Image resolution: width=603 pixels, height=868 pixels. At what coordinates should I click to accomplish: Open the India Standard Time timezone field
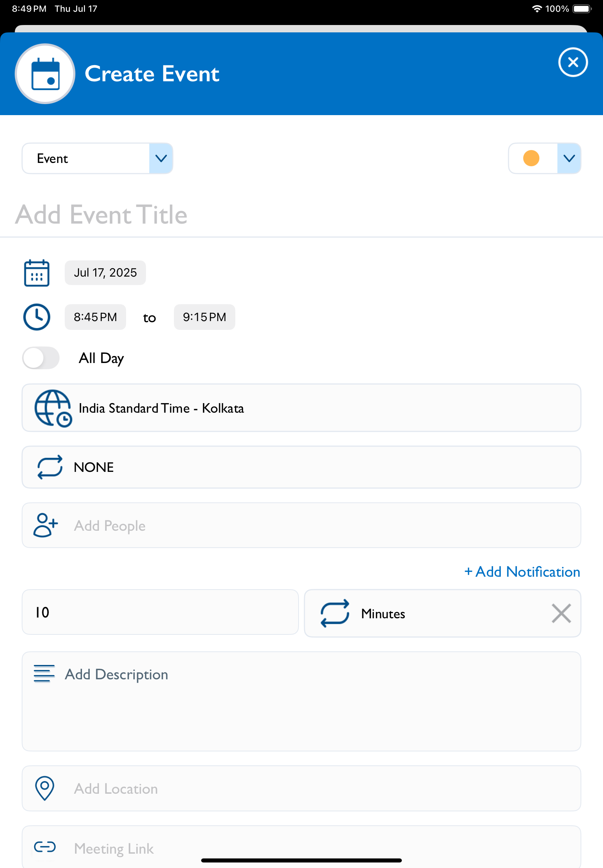[x=301, y=408]
